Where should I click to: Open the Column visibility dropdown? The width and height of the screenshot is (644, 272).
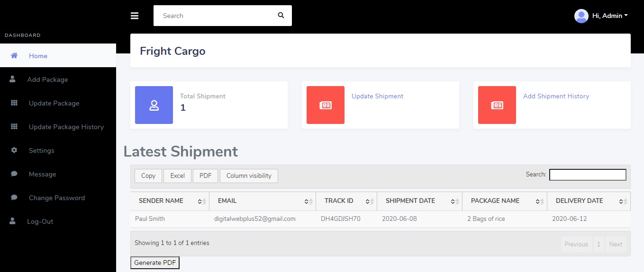[x=249, y=176]
